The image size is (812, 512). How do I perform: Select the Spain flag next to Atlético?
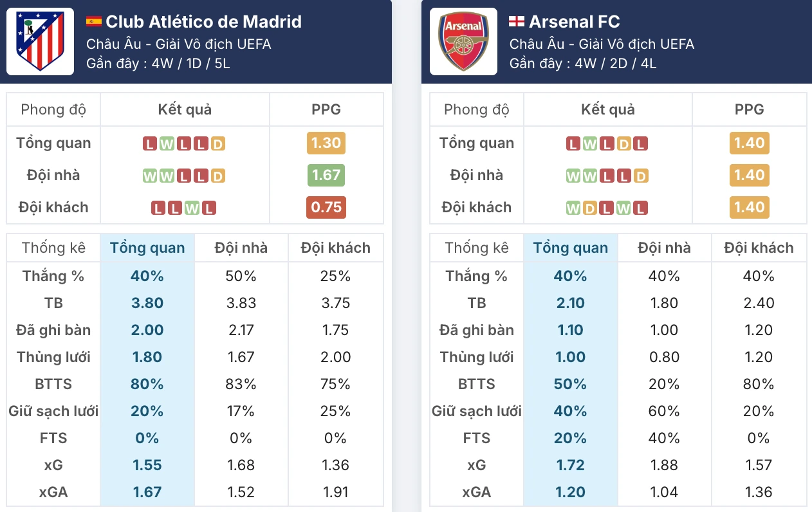pyautogui.click(x=94, y=21)
